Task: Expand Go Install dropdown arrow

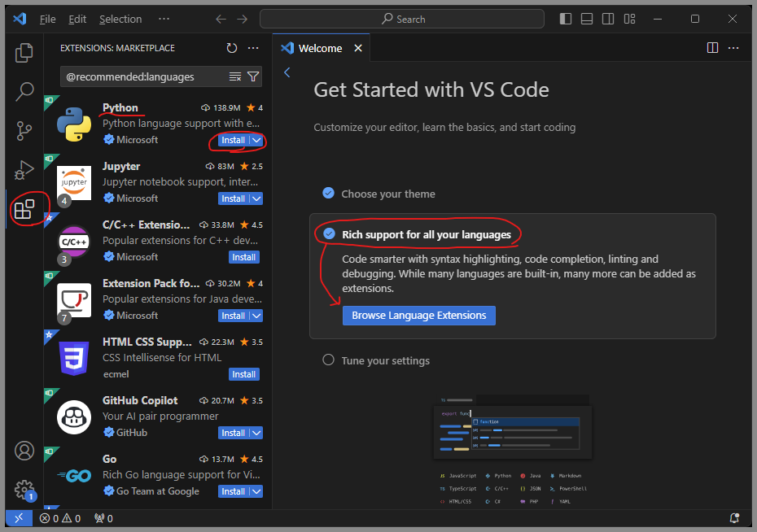Action: [x=257, y=491]
